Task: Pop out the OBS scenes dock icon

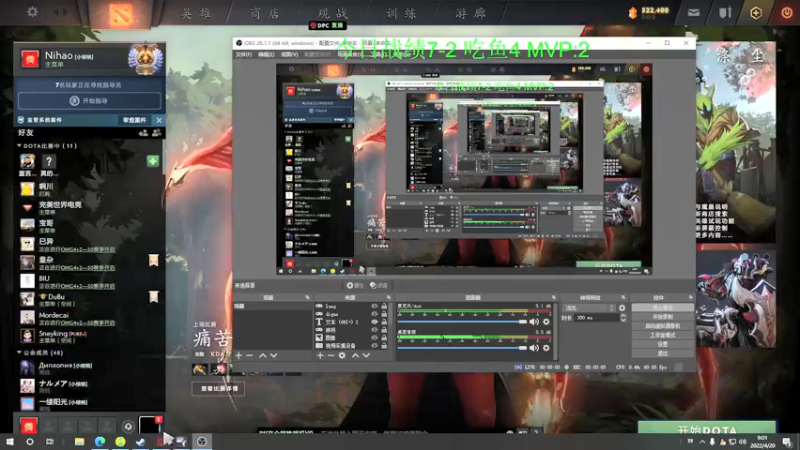Action: [307, 297]
